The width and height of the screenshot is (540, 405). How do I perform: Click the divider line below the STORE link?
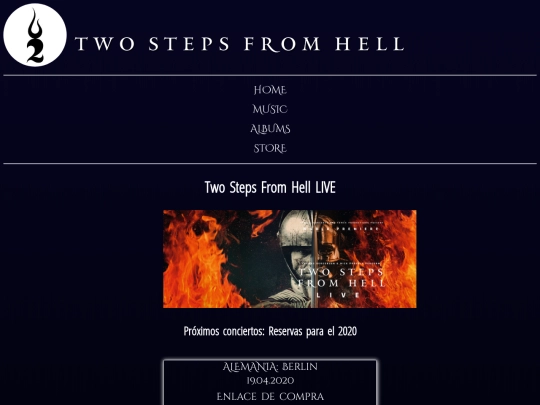(270, 164)
